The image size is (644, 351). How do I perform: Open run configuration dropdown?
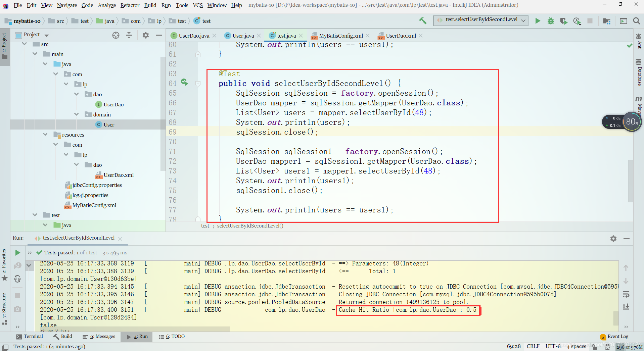click(481, 20)
